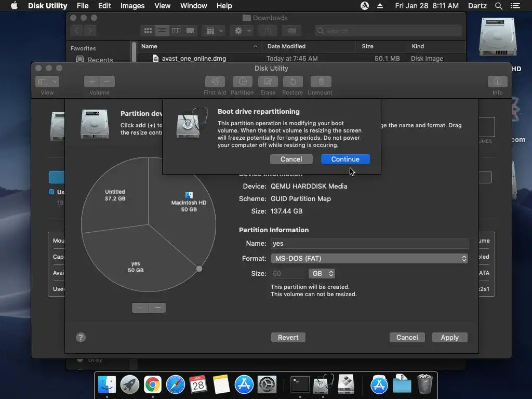Screen dimensions: 532x399
Task: Click the Unmount toolbar icon
Action: (x=321, y=82)
